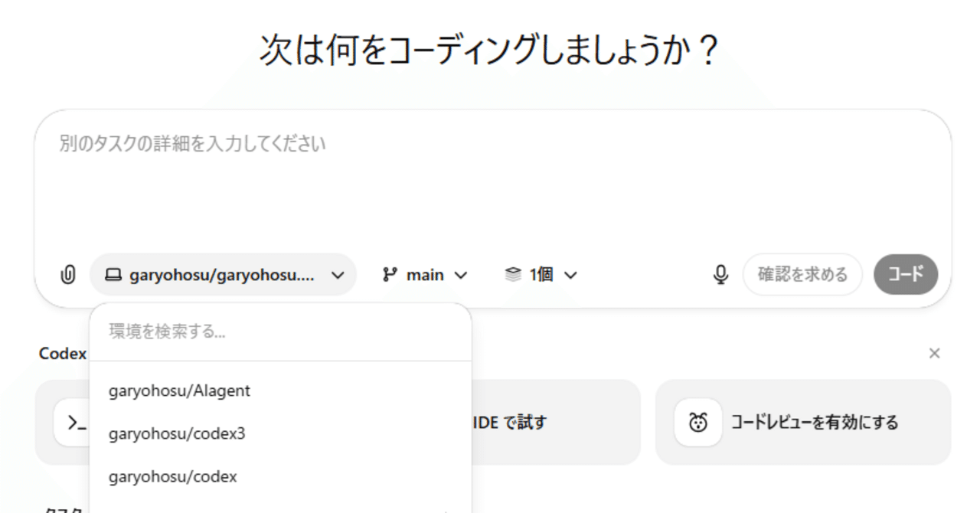Expand the main branch dropdown
980x513 pixels.
pyautogui.click(x=460, y=274)
